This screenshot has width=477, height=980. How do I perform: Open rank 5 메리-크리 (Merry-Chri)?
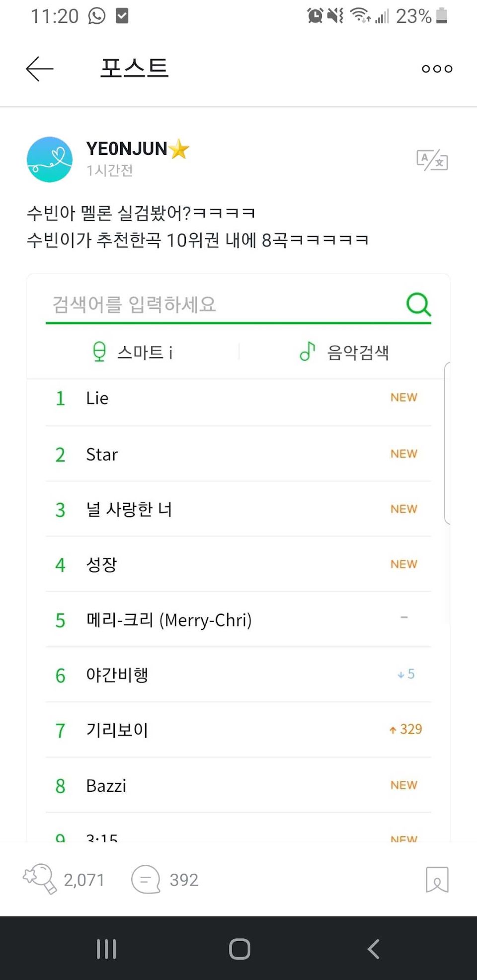pyautogui.click(x=238, y=619)
